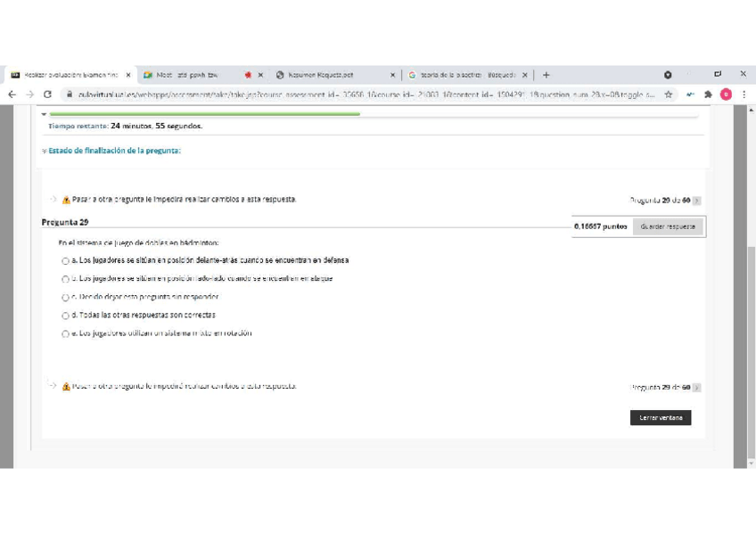The height and width of the screenshot is (534, 756).
Task: Click the 0,16667 puntos text
Action: pos(601,226)
